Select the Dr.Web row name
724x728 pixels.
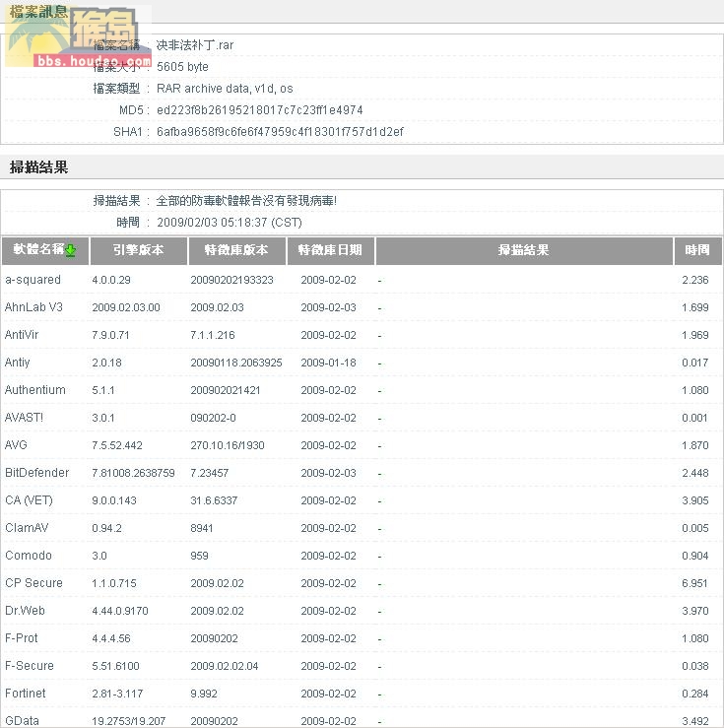click(x=25, y=611)
